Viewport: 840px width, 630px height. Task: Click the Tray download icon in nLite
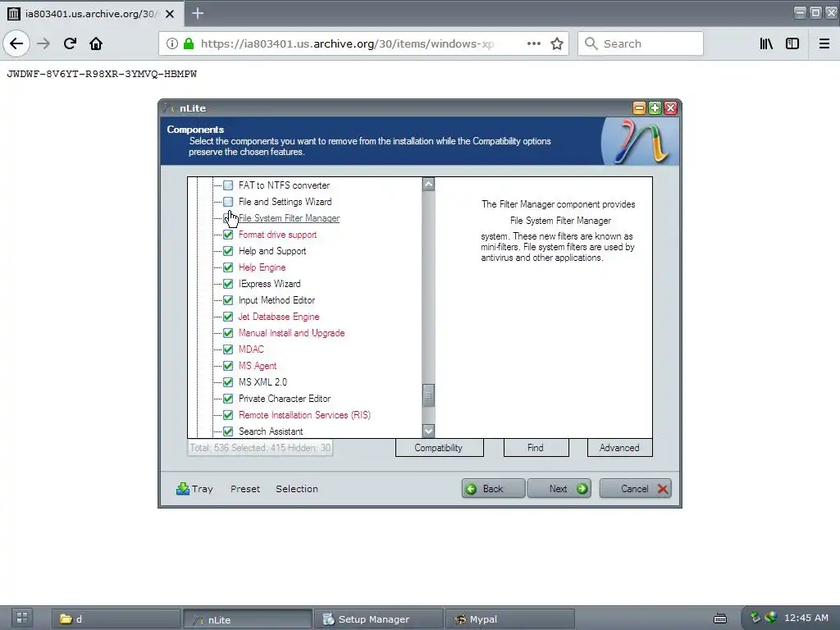183,489
